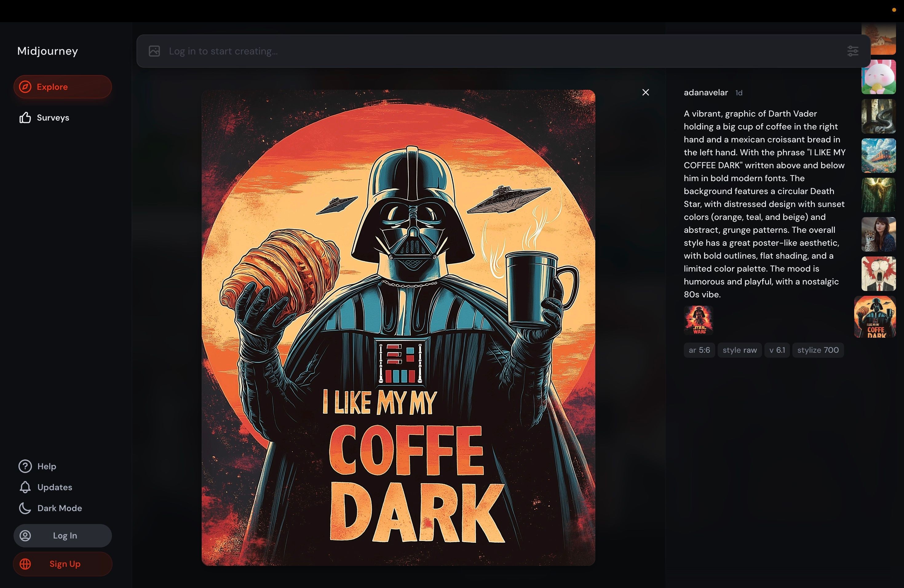Select the woman with cheetah thumbnail
This screenshot has width=904, height=588.
click(x=878, y=234)
